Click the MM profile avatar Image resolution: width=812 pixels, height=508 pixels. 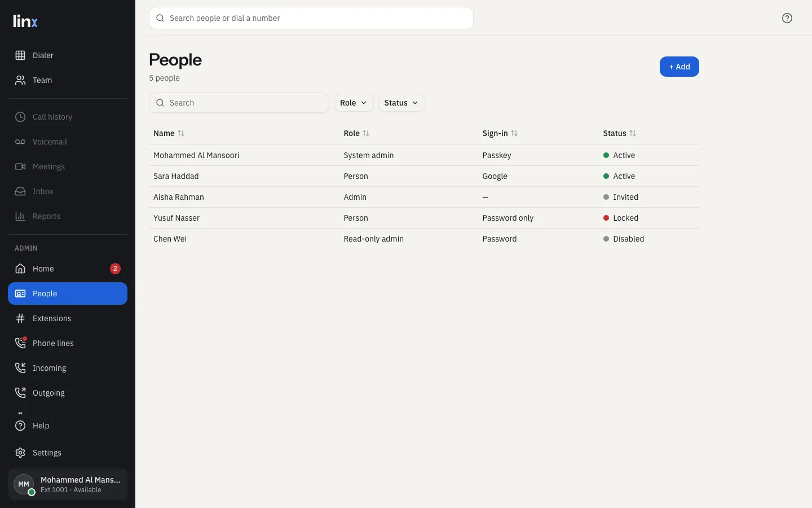click(24, 484)
